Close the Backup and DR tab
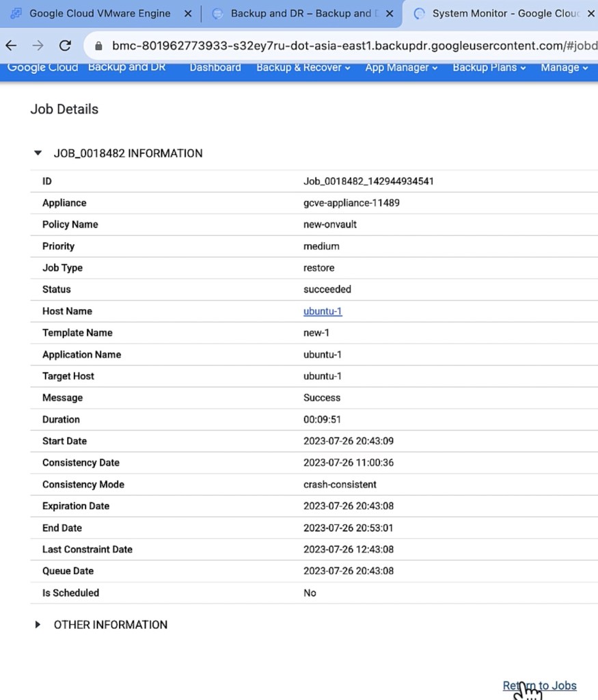 pyautogui.click(x=390, y=14)
